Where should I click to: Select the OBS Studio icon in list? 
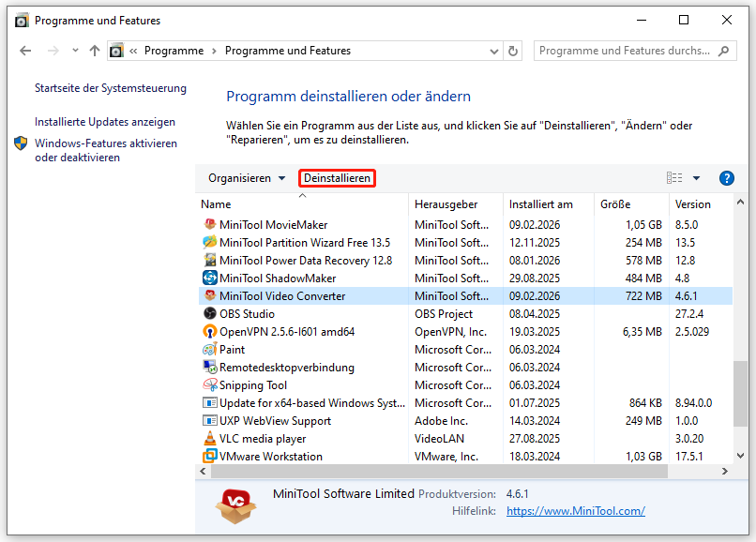point(210,314)
